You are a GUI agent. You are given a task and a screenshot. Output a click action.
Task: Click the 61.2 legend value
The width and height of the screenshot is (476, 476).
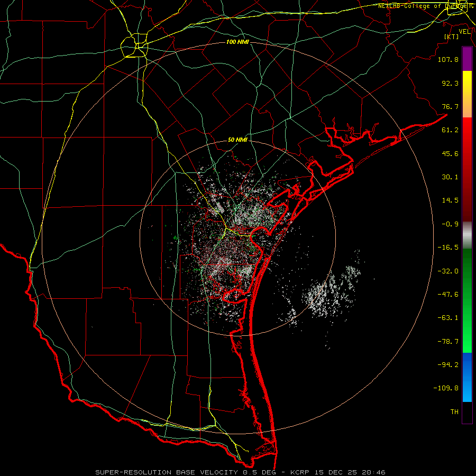[450, 130]
